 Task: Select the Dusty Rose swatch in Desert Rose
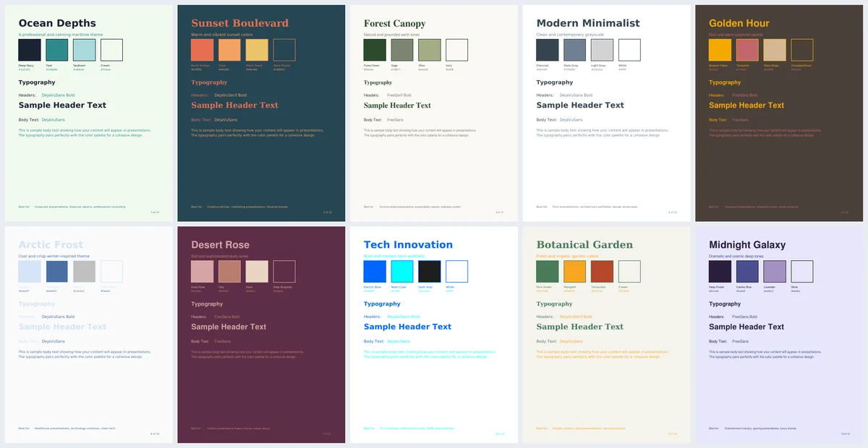point(202,272)
